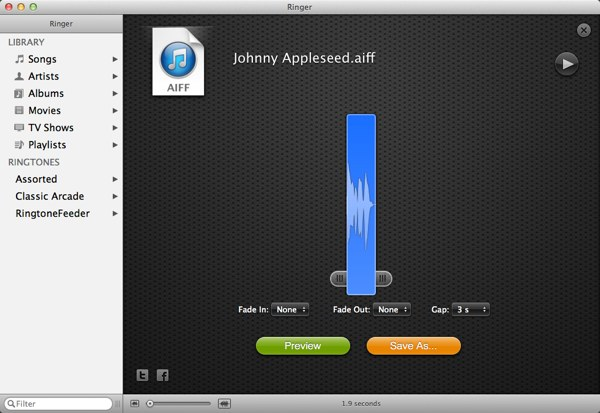Open RingtoneFeeder ringtones
Viewport: 600px width, 413px height.
[x=52, y=213]
